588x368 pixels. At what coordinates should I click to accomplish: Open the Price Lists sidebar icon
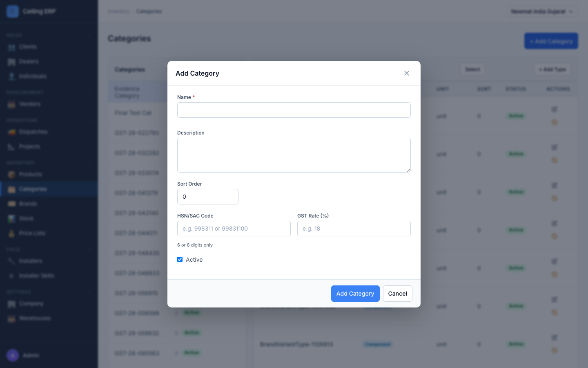pyautogui.click(x=11, y=233)
